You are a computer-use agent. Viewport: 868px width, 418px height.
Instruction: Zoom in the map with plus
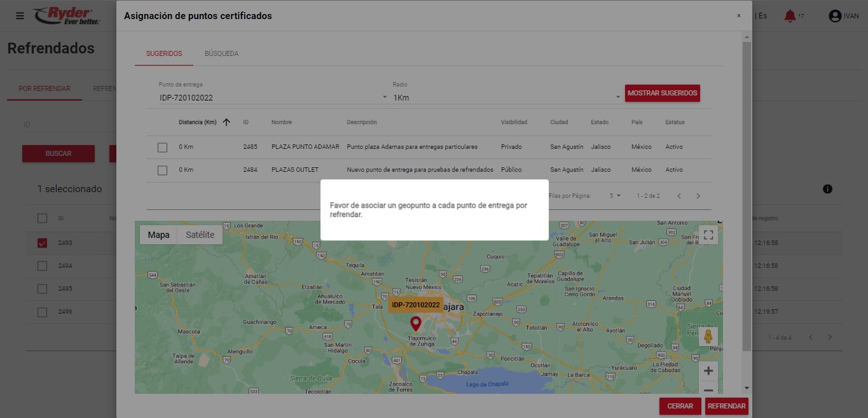(x=708, y=371)
